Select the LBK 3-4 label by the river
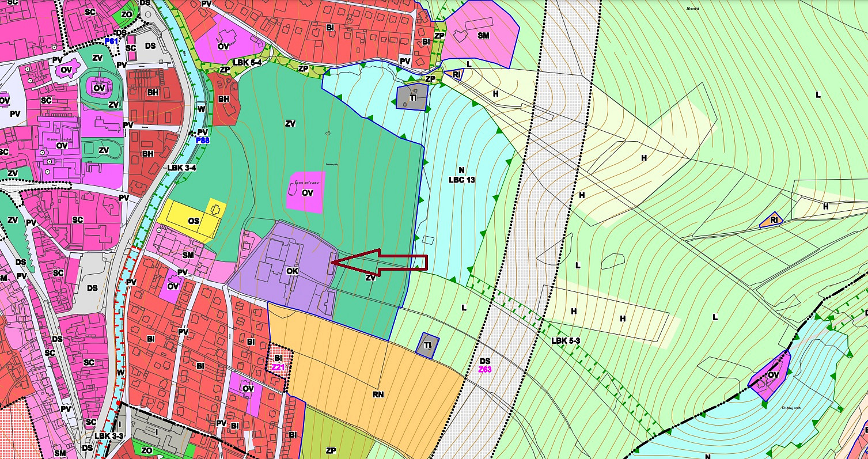This screenshot has width=868, height=459. pyautogui.click(x=182, y=168)
